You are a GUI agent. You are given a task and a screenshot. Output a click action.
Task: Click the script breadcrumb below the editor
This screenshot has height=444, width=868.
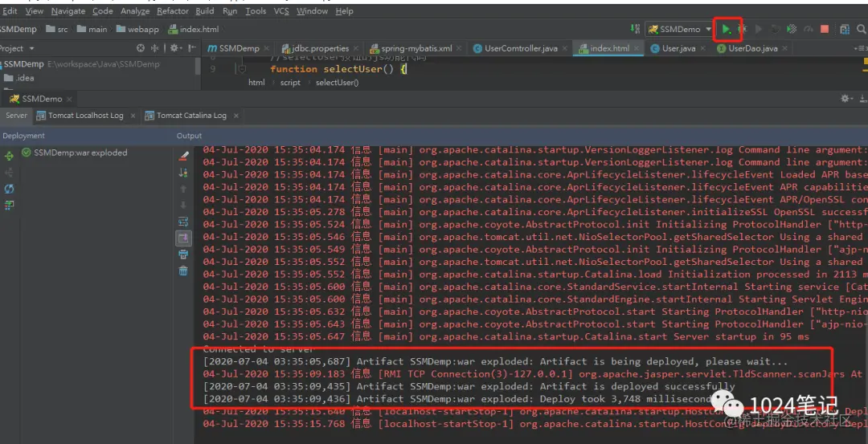coord(290,83)
